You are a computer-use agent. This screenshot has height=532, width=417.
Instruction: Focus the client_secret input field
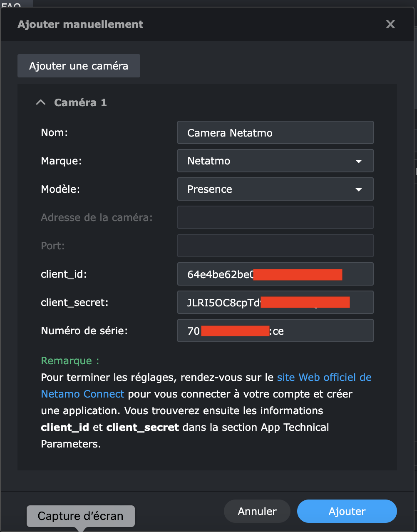(x=275, y=303)
